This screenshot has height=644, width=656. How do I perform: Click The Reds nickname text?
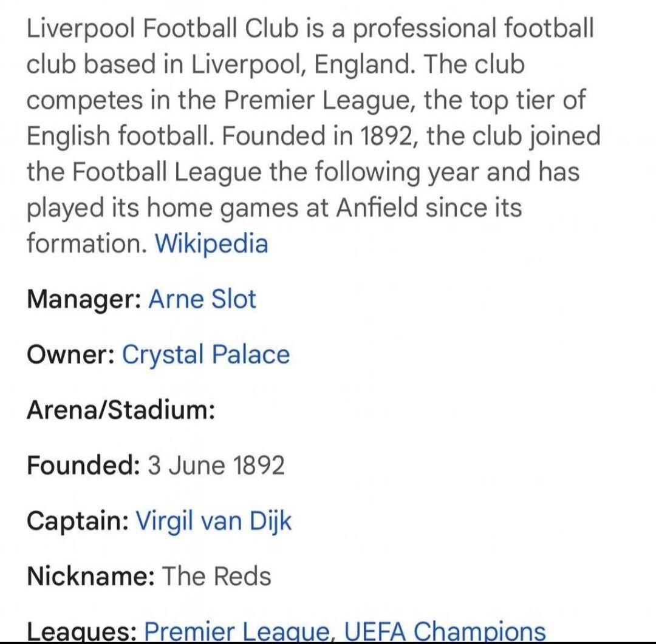point(216,576)
